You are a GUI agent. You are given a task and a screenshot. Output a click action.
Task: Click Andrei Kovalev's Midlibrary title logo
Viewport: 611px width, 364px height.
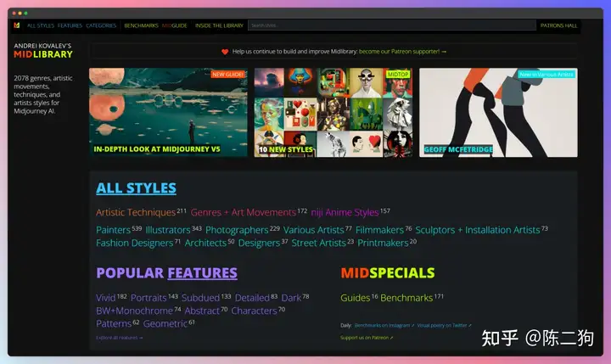click(43, 51)
